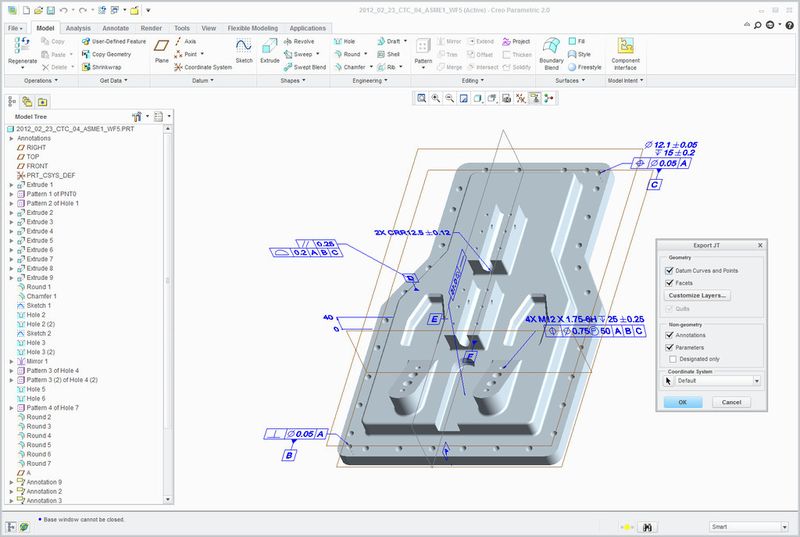Toggle the Facets checkbox
Image resolution: width=800 pixels, height=537 pixels.
(669, 283)
